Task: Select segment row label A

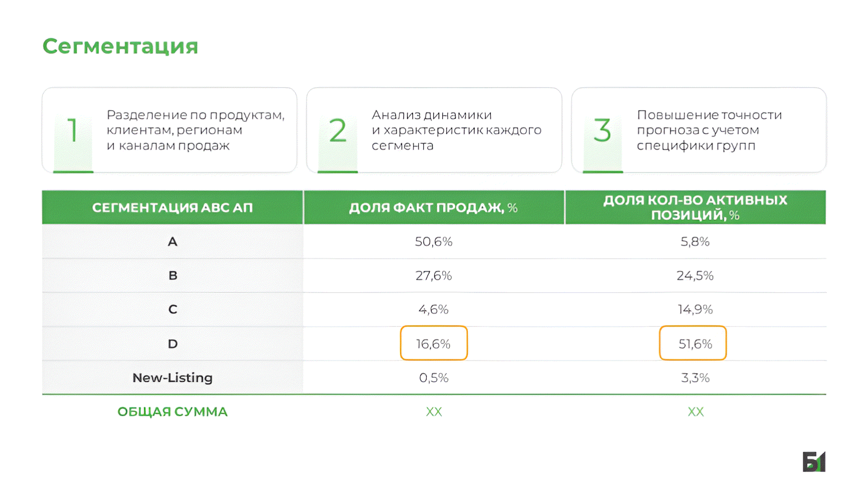Action: [172, 242]
